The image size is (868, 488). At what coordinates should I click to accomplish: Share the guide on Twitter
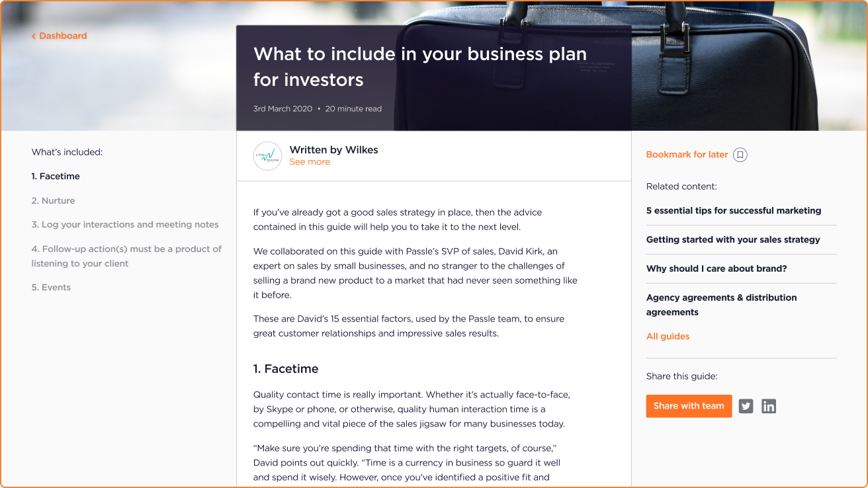tap(746, 406)
